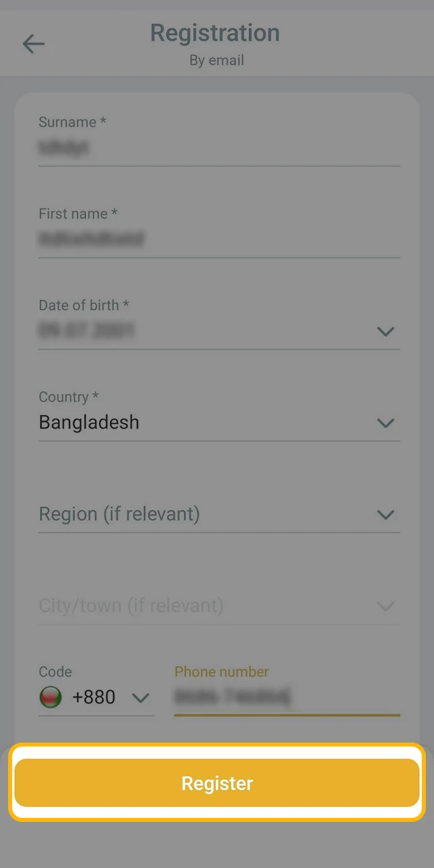Expand the Country dropdown chevron
Screen dimensions: 434x868
coord(385,423)
